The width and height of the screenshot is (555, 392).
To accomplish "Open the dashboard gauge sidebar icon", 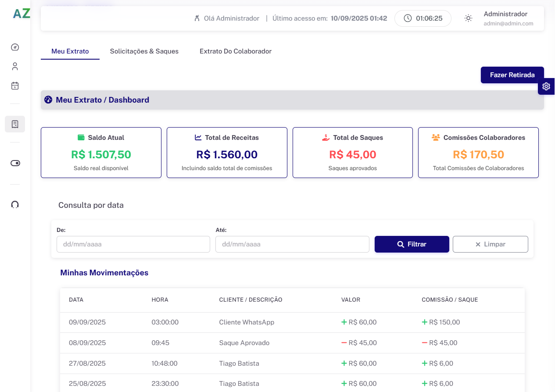I will click(x=15, y=47).
